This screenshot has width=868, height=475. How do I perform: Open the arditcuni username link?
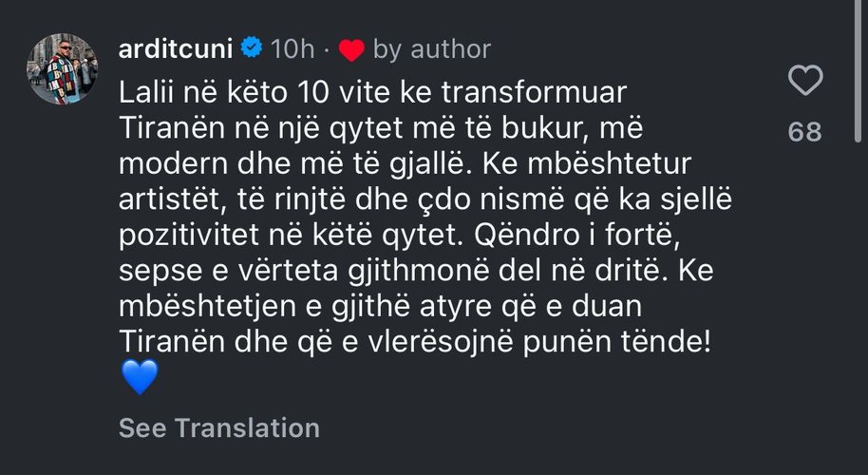coord(177,47)
